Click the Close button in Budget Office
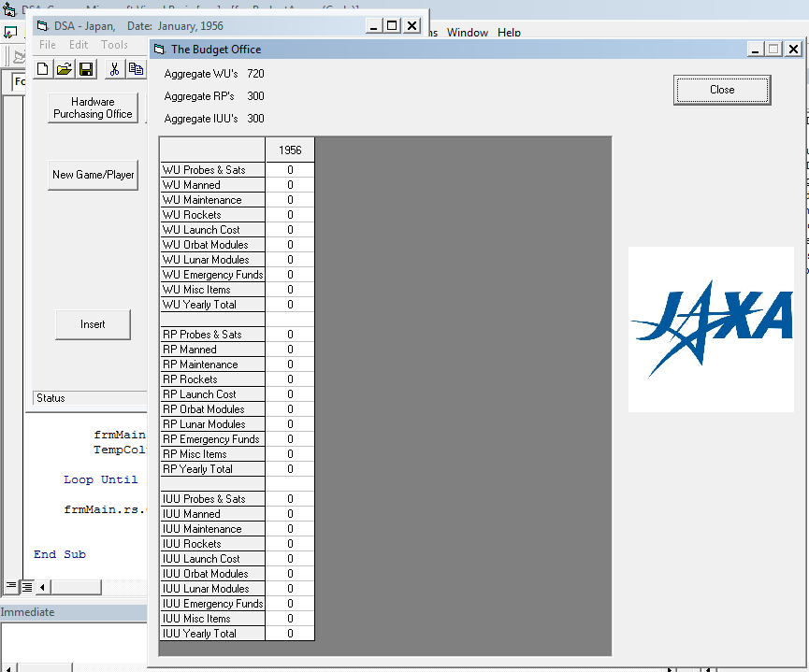Viewport: 809px width, 672px height. coord(722,90)
